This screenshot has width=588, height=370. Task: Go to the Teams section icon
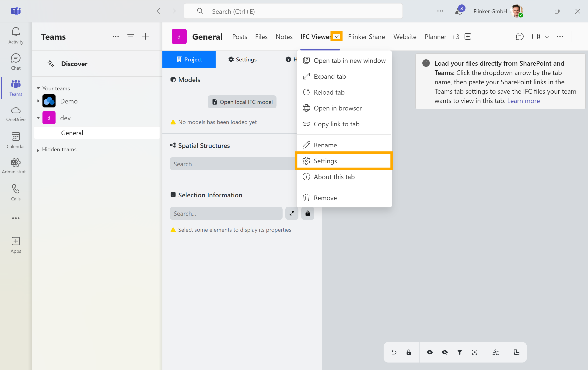[16, 84]
